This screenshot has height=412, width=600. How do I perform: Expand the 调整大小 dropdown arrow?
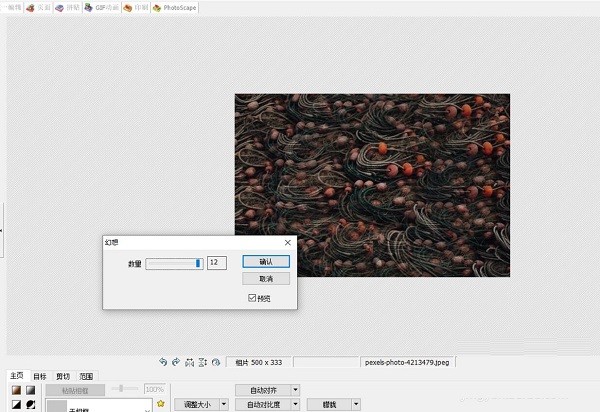224,404
